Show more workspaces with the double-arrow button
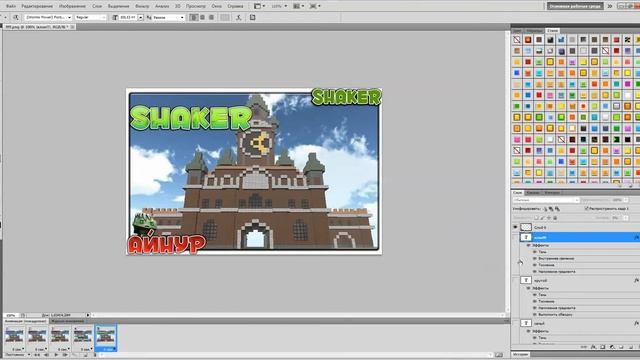The height and width of the screenshot is (360, 640). click(609, 6)
